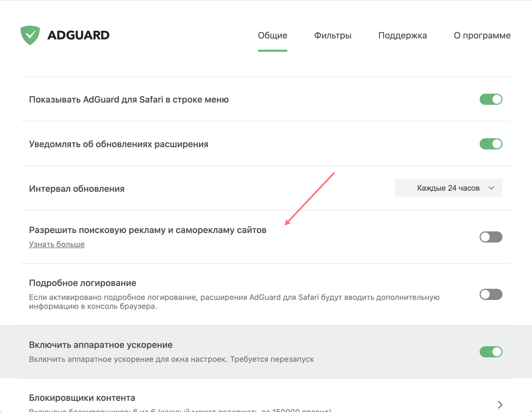Click the Включить аппаратное ускорение title

[x=101, y=345]
